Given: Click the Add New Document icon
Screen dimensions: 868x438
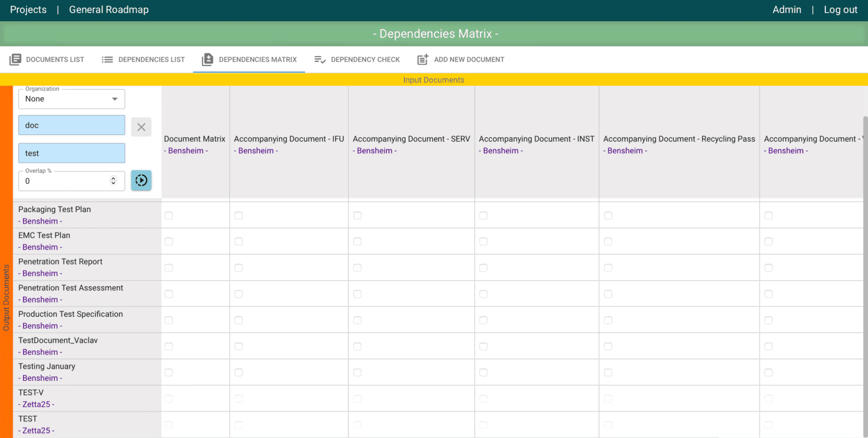Looking at the screenshot, I should click(x=423, y=60).
